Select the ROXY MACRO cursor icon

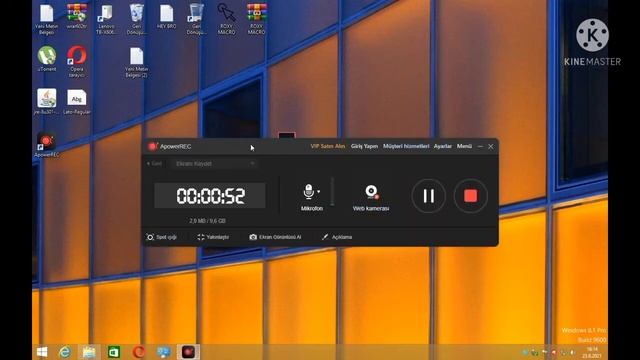click(x=227, y=19)
